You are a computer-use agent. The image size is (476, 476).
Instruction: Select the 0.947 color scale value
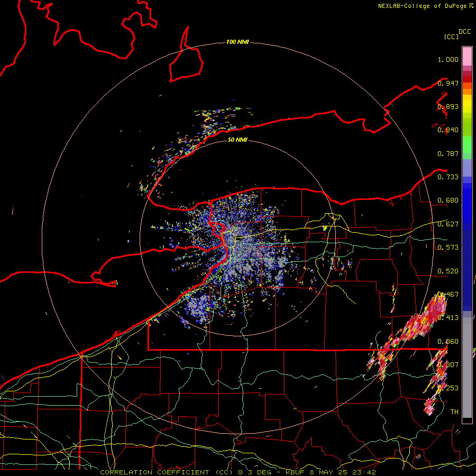click(x=448, y=83)
